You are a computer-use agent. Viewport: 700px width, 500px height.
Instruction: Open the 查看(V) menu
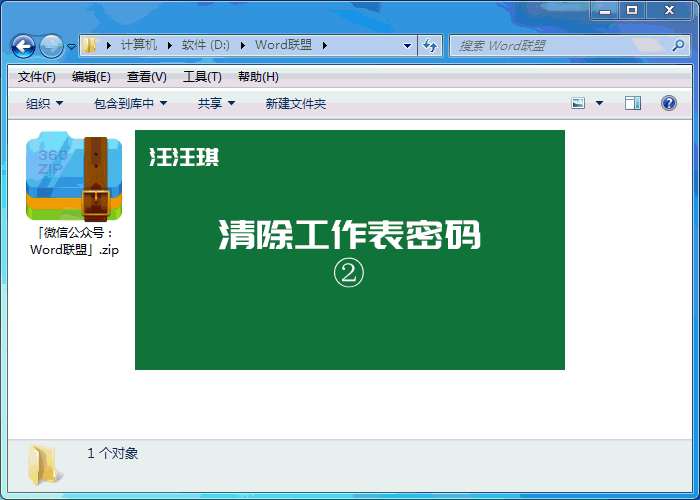coord(146,77)
